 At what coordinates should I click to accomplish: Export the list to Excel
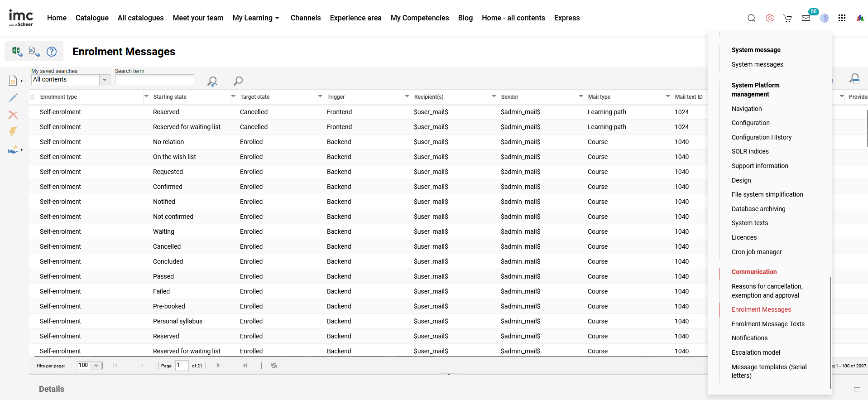click(17, 51)
